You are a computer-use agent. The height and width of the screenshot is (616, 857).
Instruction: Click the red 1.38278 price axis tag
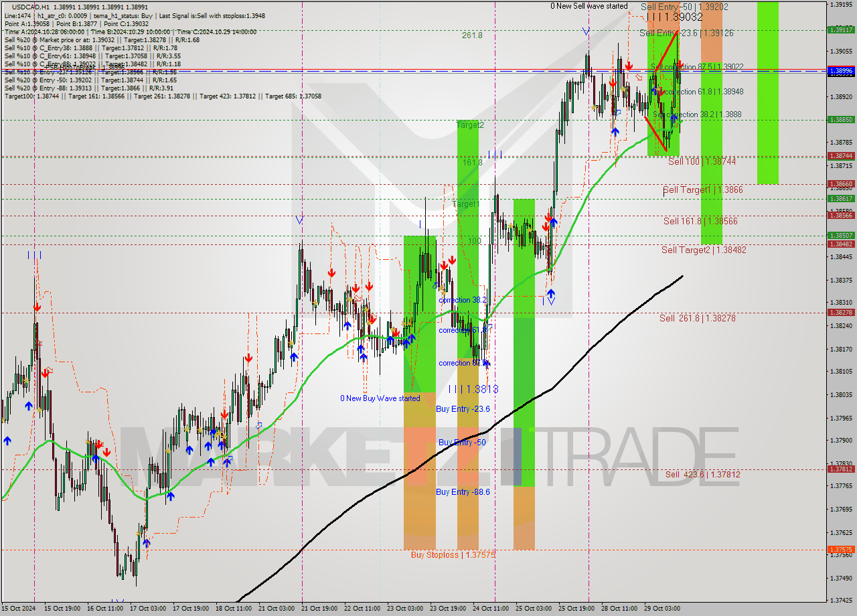pyautogui.click(x=841, y=312)
